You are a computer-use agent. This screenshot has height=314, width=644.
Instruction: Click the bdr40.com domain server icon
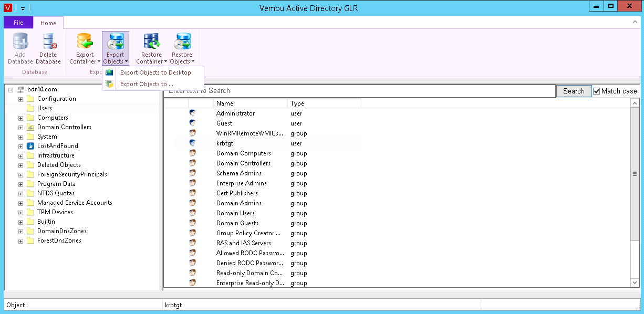[20, 89]
